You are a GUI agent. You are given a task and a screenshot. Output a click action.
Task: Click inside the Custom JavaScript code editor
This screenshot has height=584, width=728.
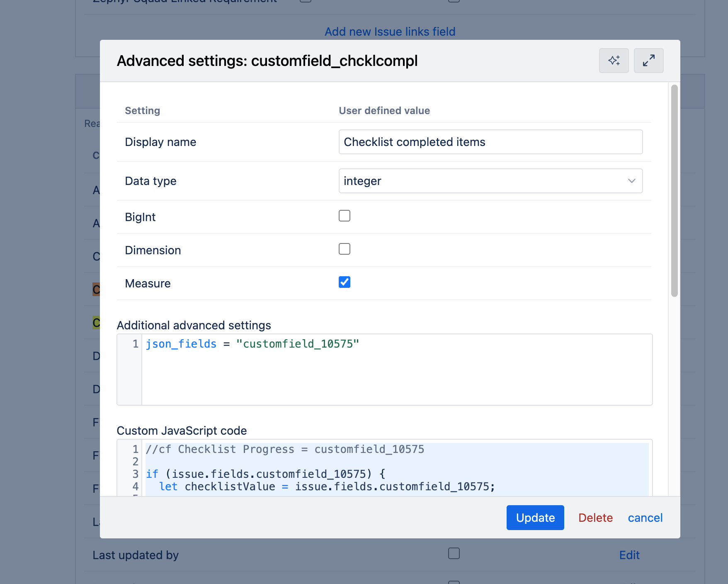click(x=397, y=469)
